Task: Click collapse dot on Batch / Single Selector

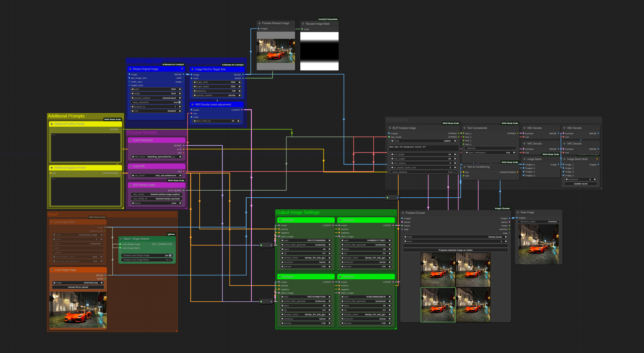Action: (121, 239)
